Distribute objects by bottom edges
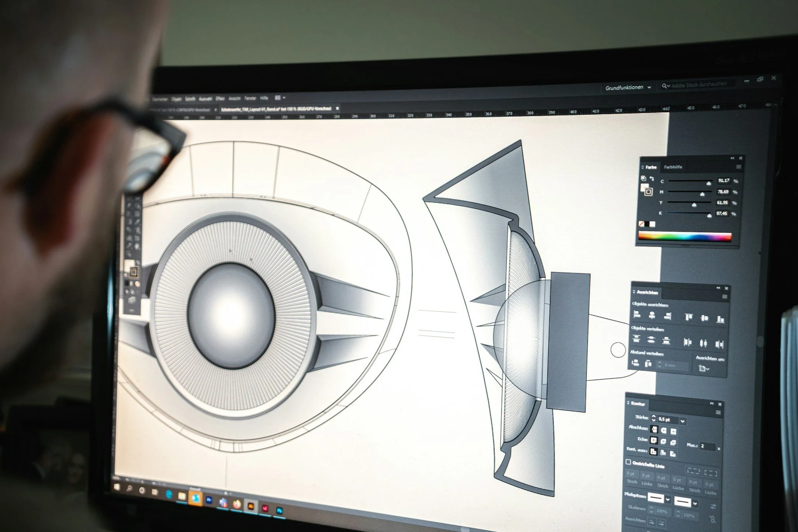This screenshot has height=532, width=798. [x=666, y=341]
